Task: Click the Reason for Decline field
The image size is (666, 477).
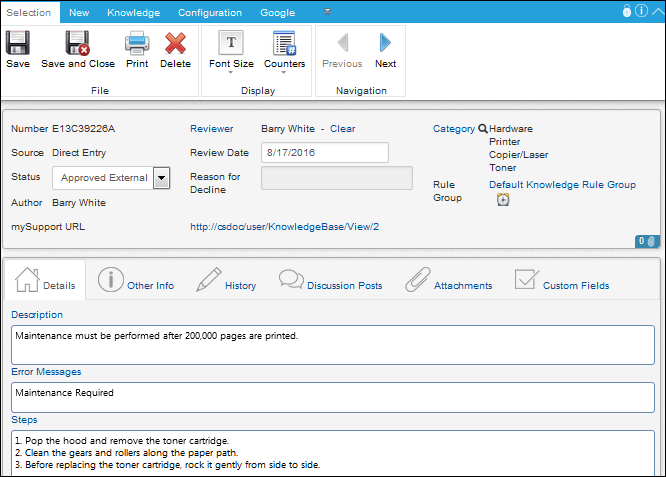Action: [337, 178]
